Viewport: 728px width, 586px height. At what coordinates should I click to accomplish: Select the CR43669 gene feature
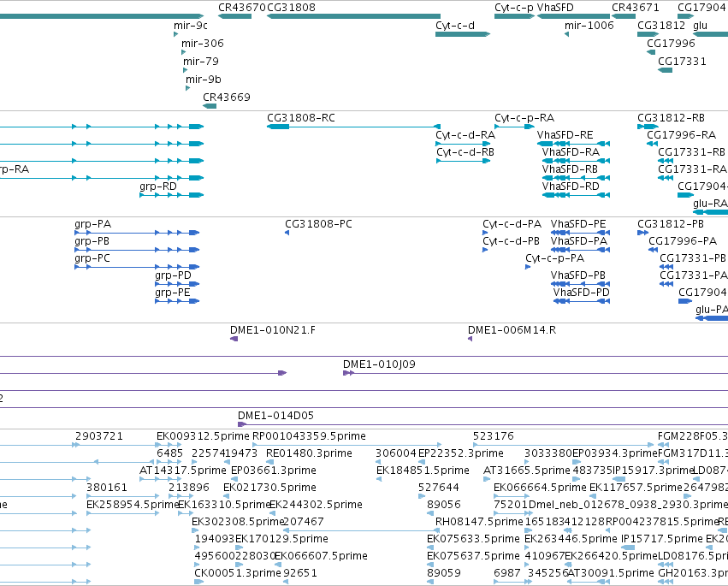click(210, 106)
